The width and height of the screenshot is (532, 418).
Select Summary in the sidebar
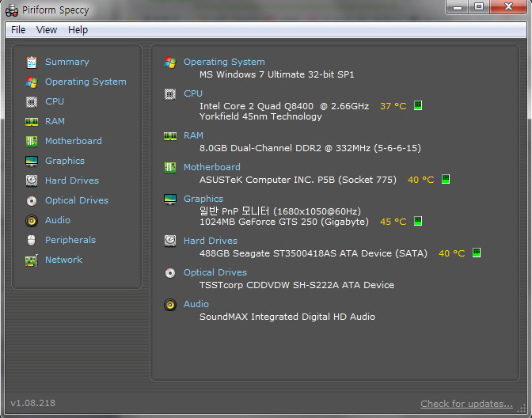(x=67, y=62)
